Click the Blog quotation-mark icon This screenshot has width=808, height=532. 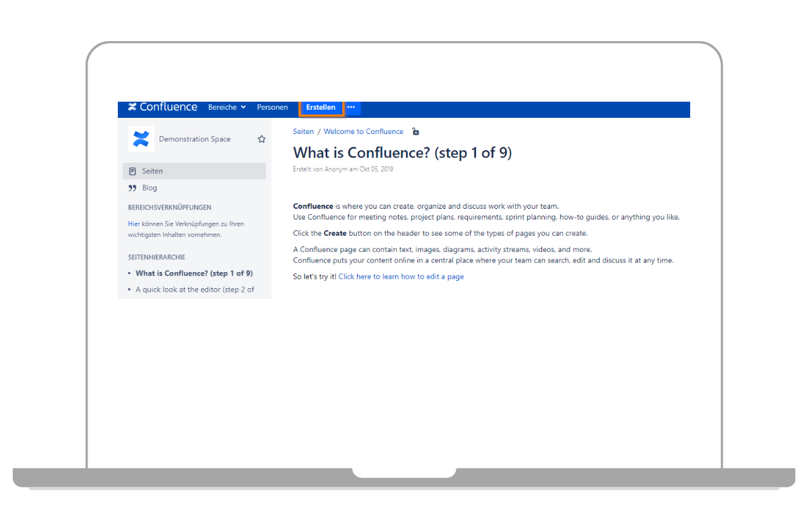pyautogui.click(x=133, y=188)
